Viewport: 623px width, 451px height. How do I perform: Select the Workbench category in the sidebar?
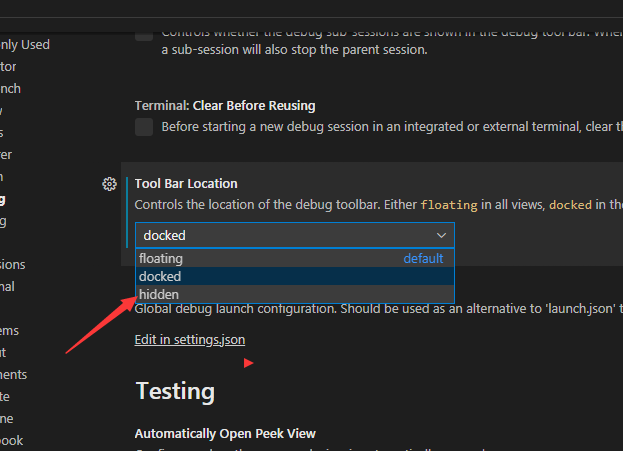coord(10,88)
